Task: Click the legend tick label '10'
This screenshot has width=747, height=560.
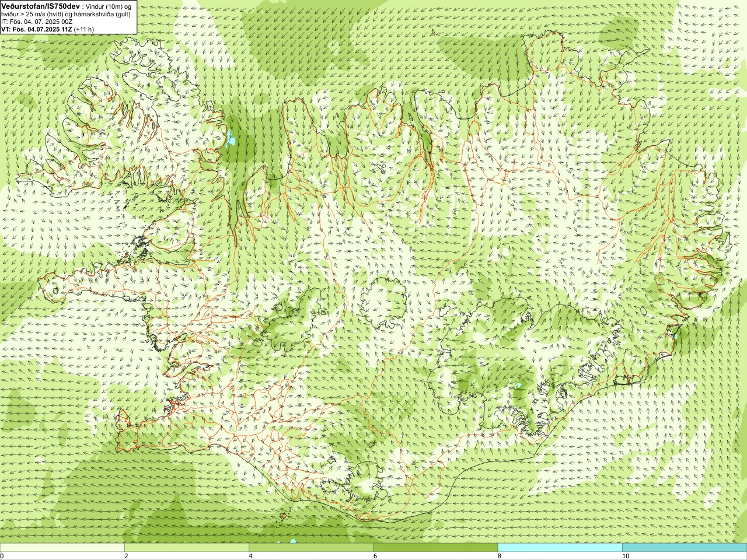Action: [626, 556]
